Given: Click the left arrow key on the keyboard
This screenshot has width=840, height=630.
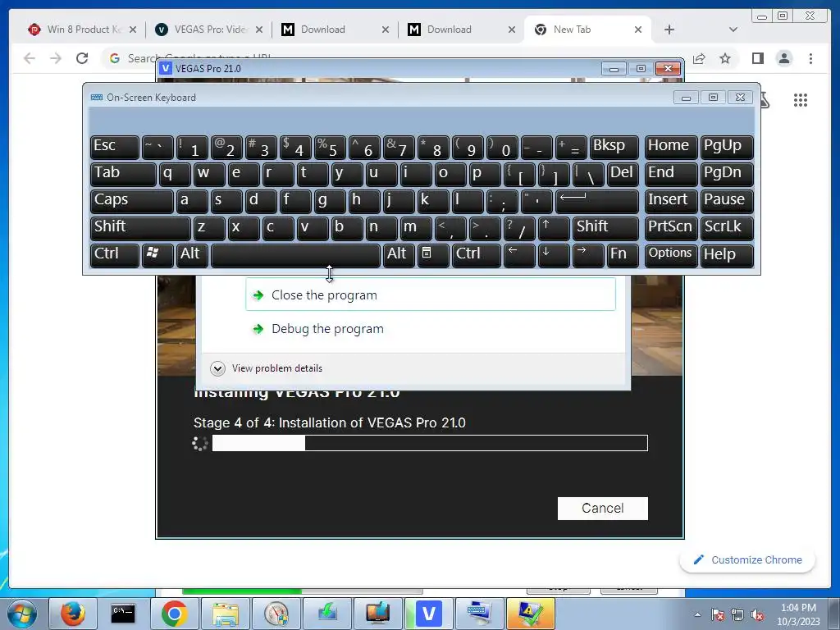Looking at the screenshot, I should pos(519,255).
